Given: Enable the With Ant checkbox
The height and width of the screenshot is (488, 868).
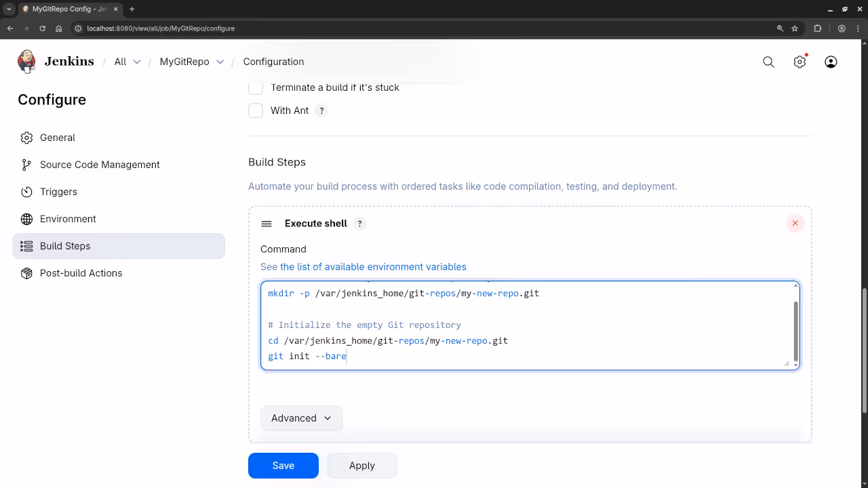Looking at the screenshot, I should point(256,110).
